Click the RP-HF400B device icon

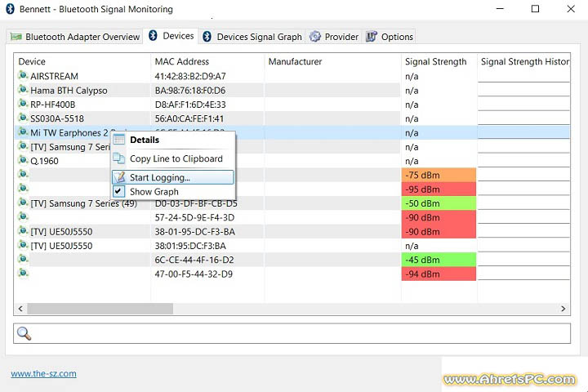point(23,104)
